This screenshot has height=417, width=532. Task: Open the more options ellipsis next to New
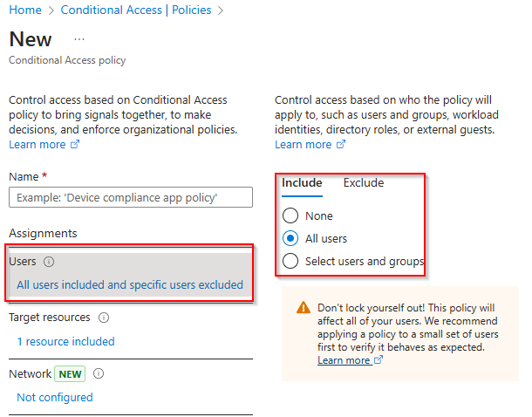click(79, 40)
